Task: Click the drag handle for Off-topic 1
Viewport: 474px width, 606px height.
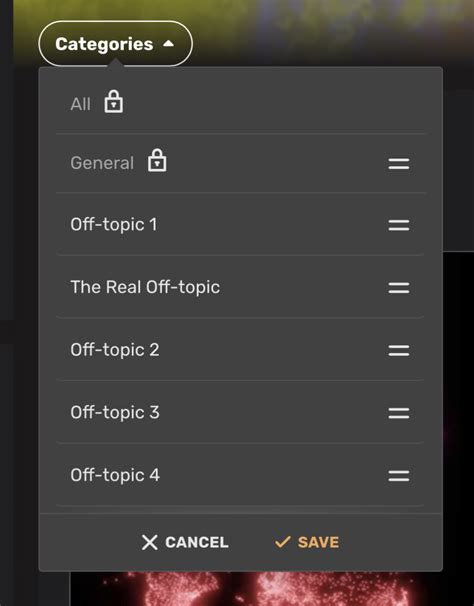Action: click(x=399, y=225)
